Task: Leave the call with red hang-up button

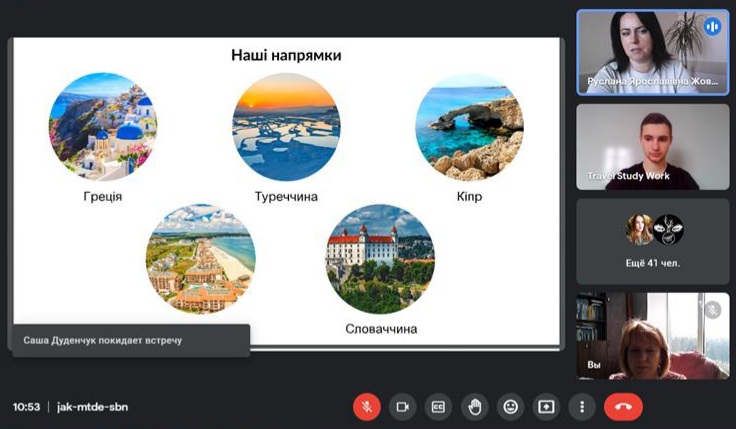Action: click(623, 407)
